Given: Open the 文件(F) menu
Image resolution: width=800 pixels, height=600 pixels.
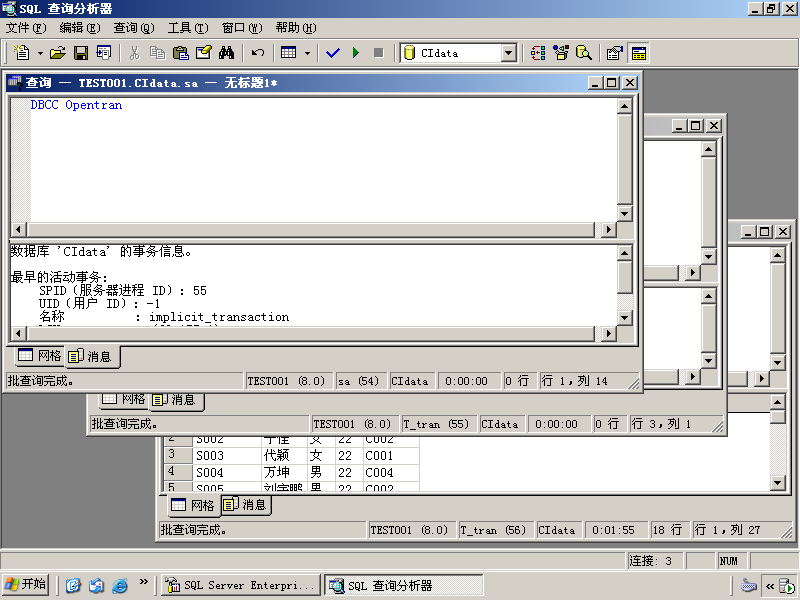Looking at the screenshot, I should pos(26,28).
